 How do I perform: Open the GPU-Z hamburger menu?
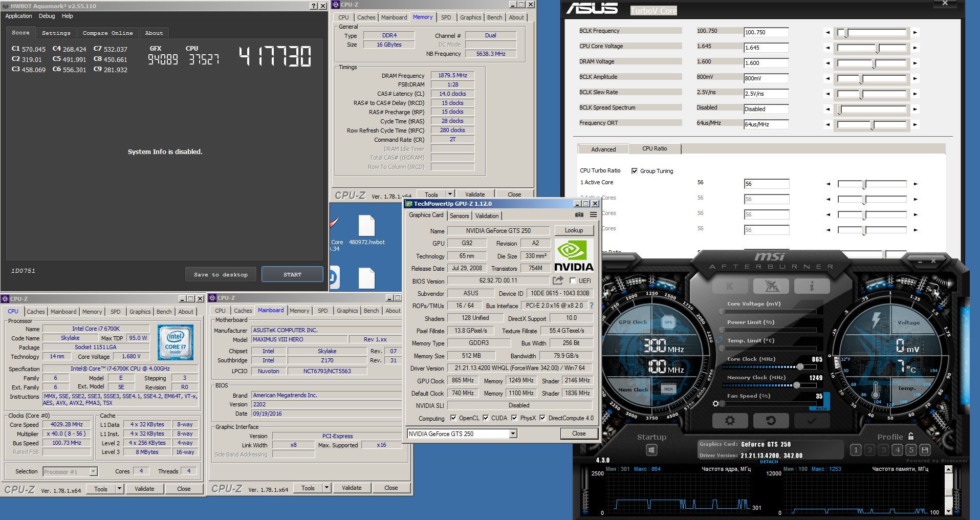click(593, 215)
